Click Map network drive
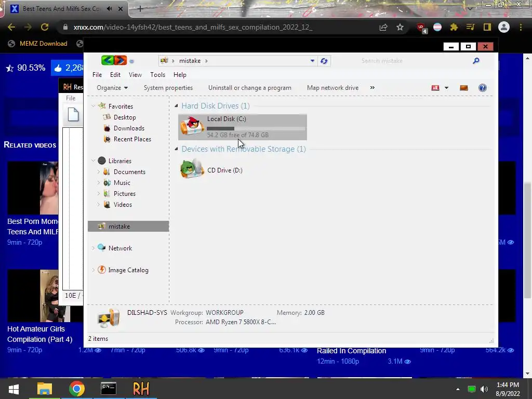The width and height of the screenshot is (532, 399). (x=332, y=88)
